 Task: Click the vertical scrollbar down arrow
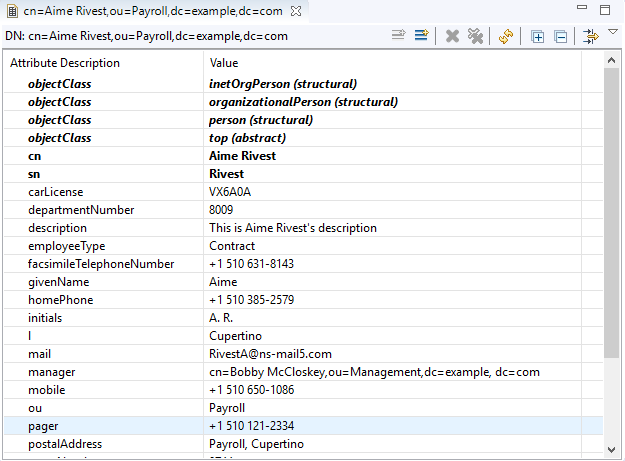(613, 453)
